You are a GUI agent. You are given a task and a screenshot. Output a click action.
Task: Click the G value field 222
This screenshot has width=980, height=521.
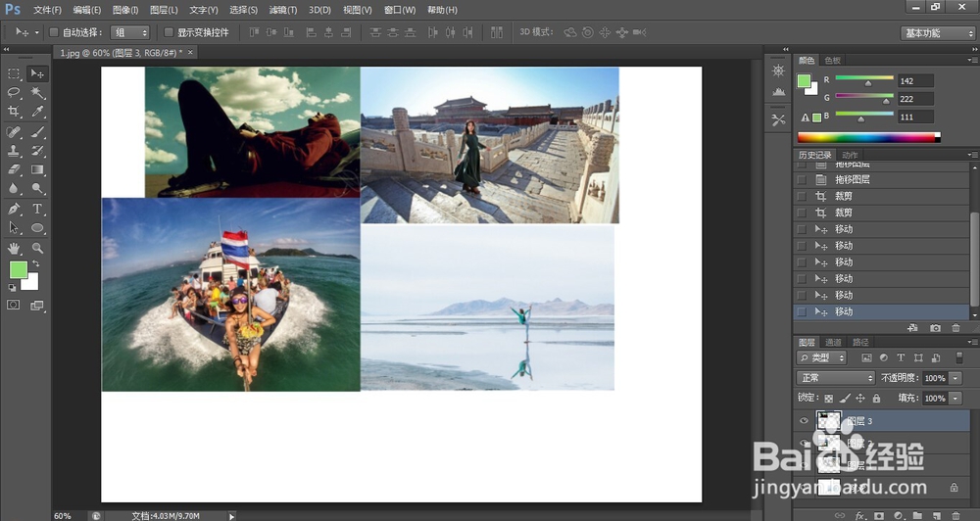coord(915,99)
